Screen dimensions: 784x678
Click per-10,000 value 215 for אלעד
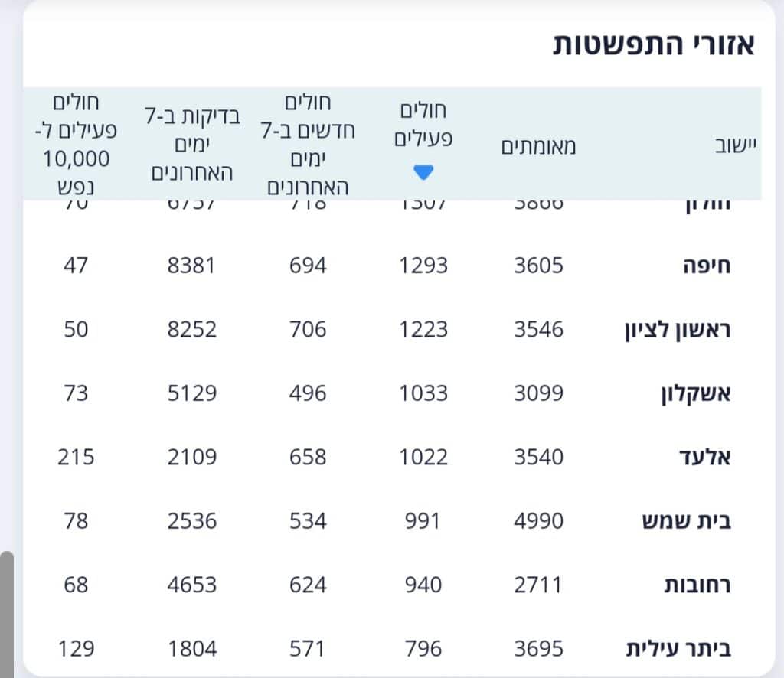pos(76,457)
